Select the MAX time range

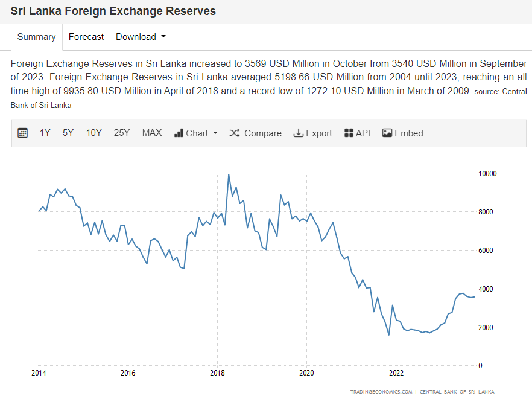151,133
